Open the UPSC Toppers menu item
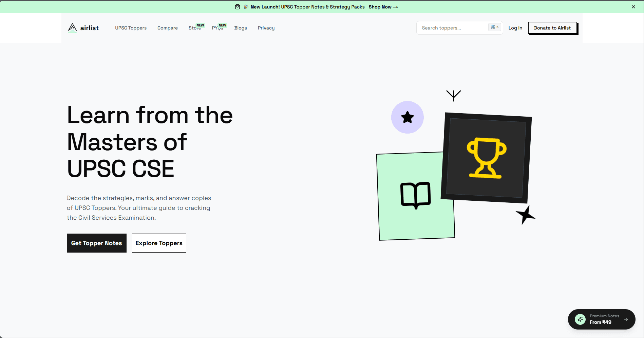This screenshot has width=644, height=338. pos(131,28)
